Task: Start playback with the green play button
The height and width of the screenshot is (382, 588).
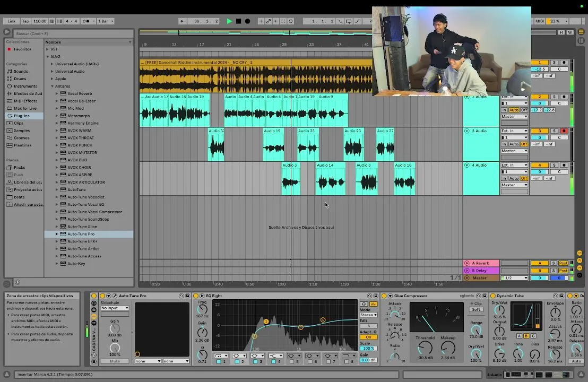Action: point(229,21)
